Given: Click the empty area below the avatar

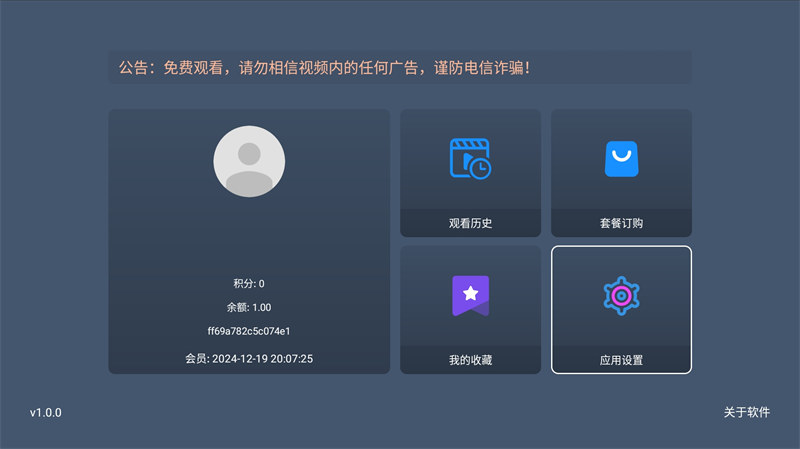Looking at the screenshot, I should (x=249, y=235).
